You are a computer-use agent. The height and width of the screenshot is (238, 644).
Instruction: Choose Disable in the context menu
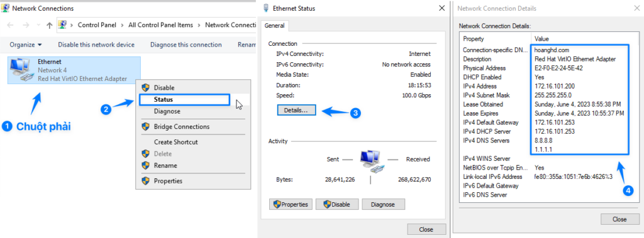[193, 88]
